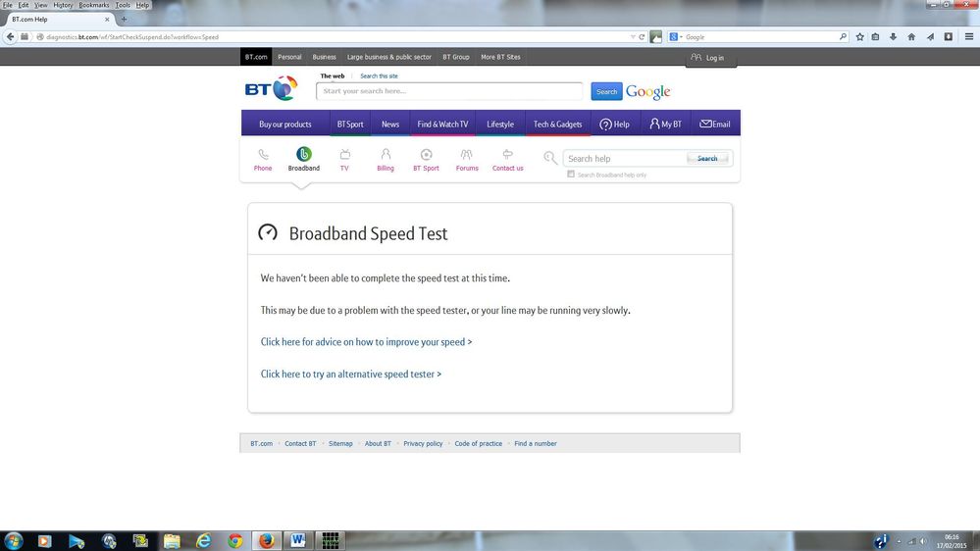The image size is (980, 551).
Task: Go back with browser back arrow
Action: (10, 37)
